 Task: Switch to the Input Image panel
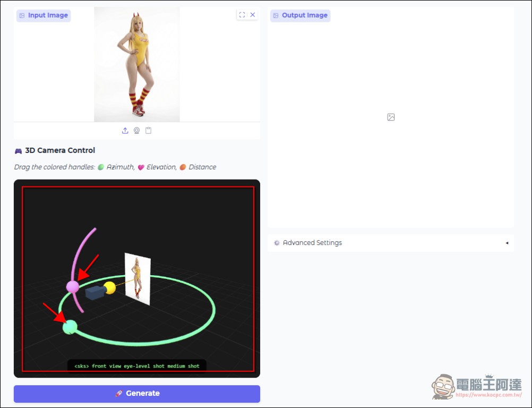tap(43, 15)
